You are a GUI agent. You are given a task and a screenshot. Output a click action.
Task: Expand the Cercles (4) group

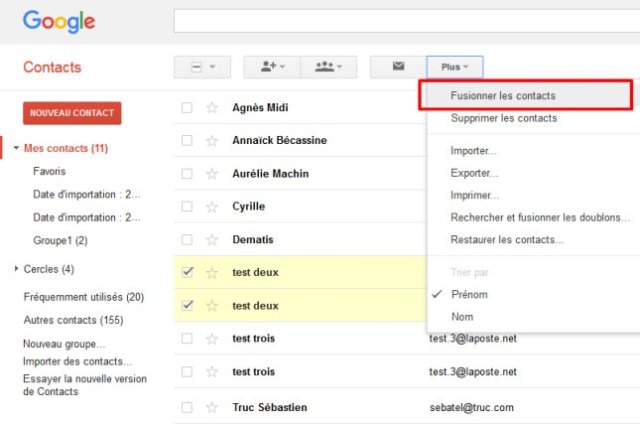tap(17, 269)
